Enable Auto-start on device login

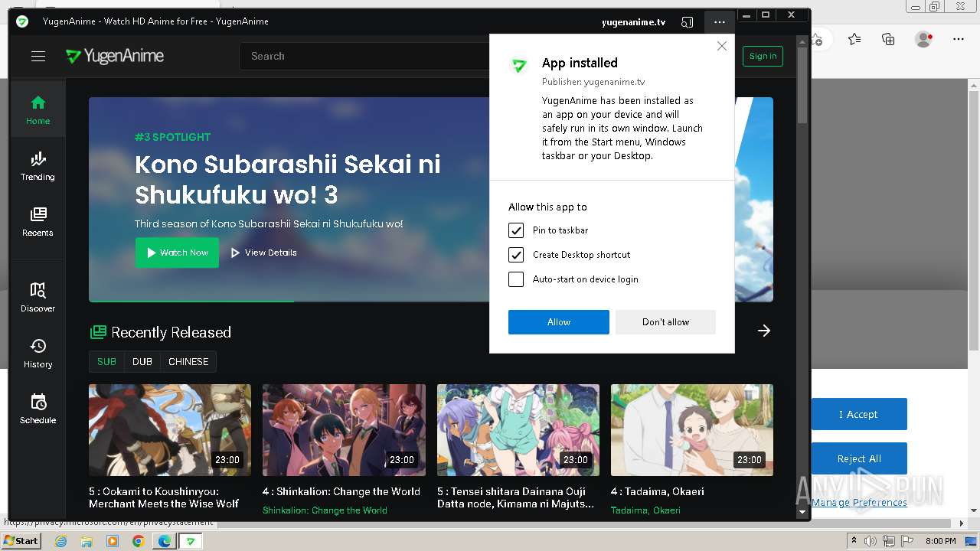pyautogui.click(x=516, y=279)
